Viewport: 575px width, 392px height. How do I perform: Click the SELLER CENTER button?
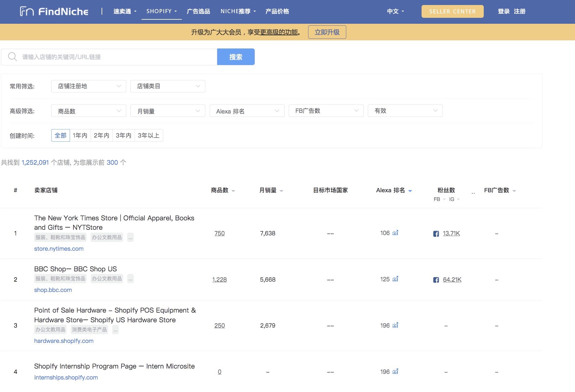[452, 12]
